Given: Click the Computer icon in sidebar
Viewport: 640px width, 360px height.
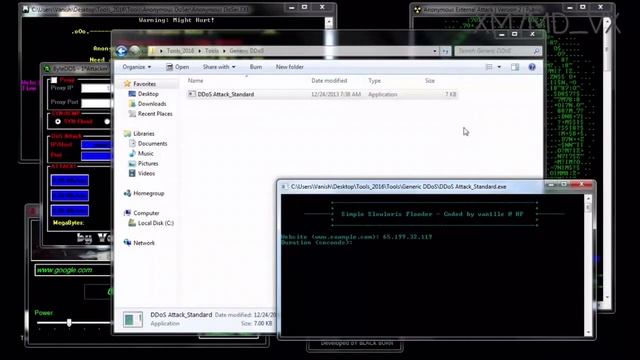Looking at the screenshot, I should click(127, 213).
